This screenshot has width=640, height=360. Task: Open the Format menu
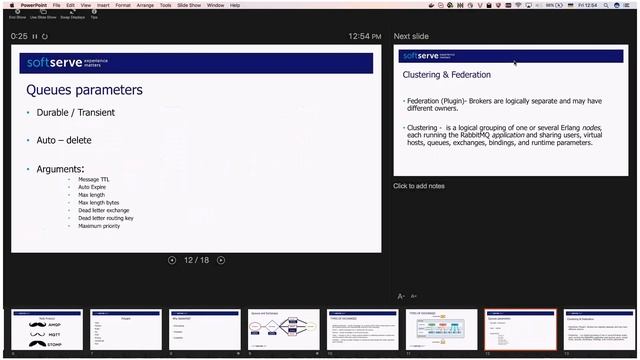click(123, 5)
